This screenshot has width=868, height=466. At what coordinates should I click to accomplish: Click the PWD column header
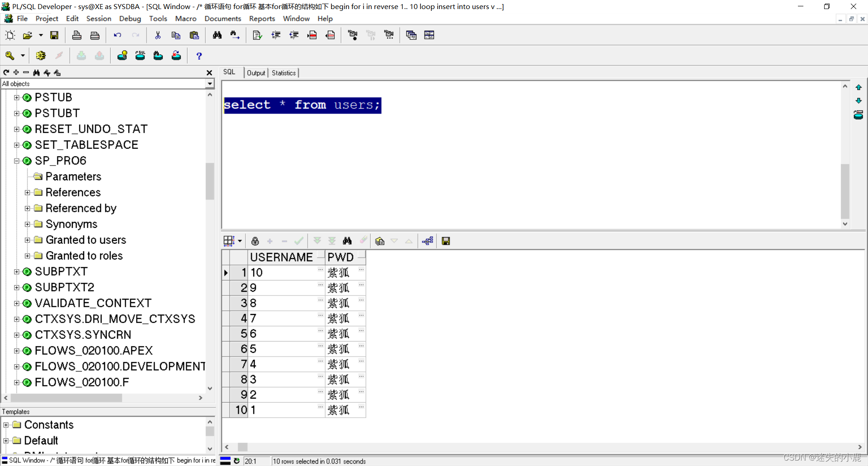[345, 257]
